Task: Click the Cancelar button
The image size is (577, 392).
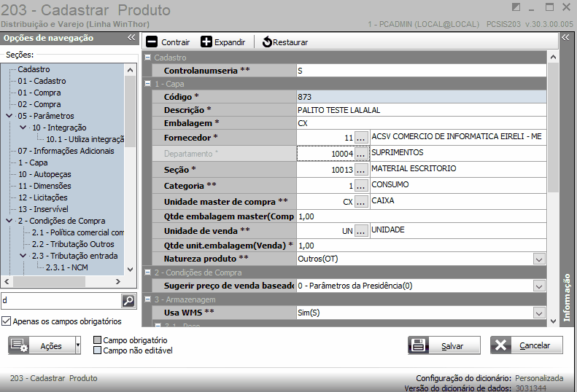Action: [x=526, y=345]
